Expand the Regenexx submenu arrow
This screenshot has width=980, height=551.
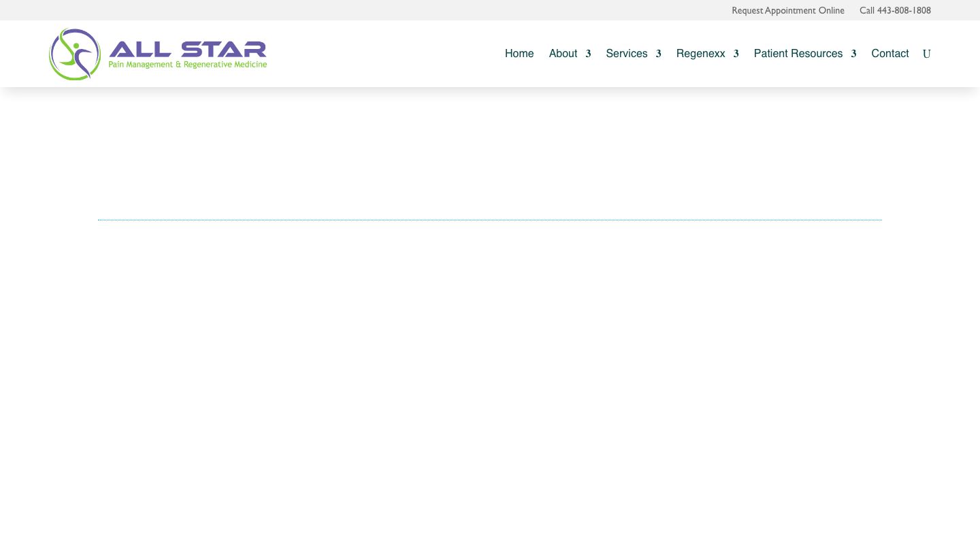(x=736, y=54)
